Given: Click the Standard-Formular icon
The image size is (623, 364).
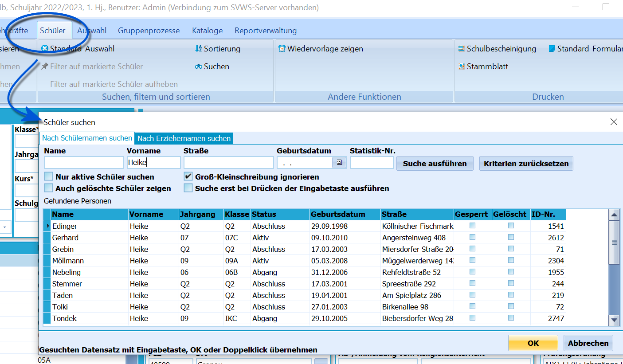Looking at the screenshot, I should click(552, 49).
